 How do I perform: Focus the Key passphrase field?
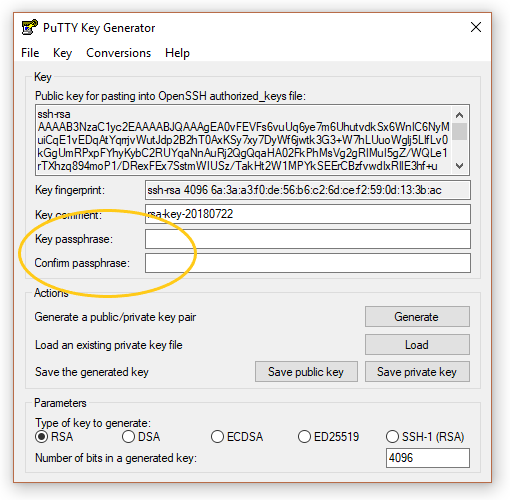pyautogui.click(x=308, y=239)
